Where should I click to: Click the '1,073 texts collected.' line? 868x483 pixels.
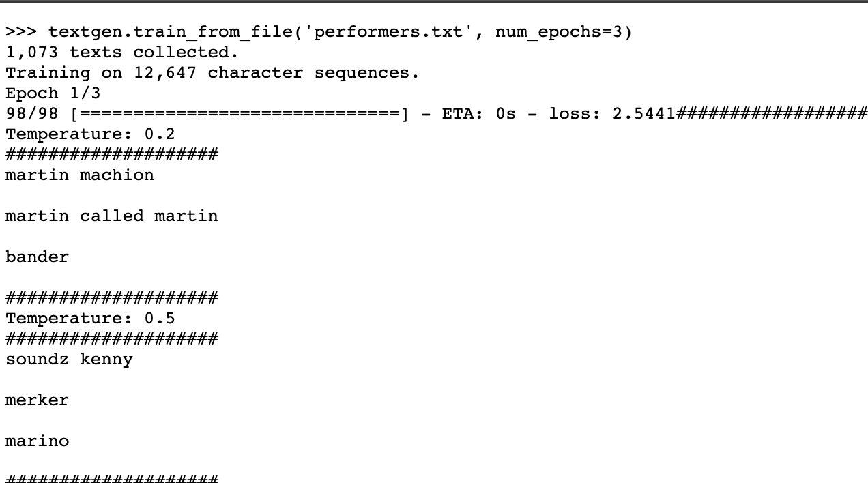(122, 53)
